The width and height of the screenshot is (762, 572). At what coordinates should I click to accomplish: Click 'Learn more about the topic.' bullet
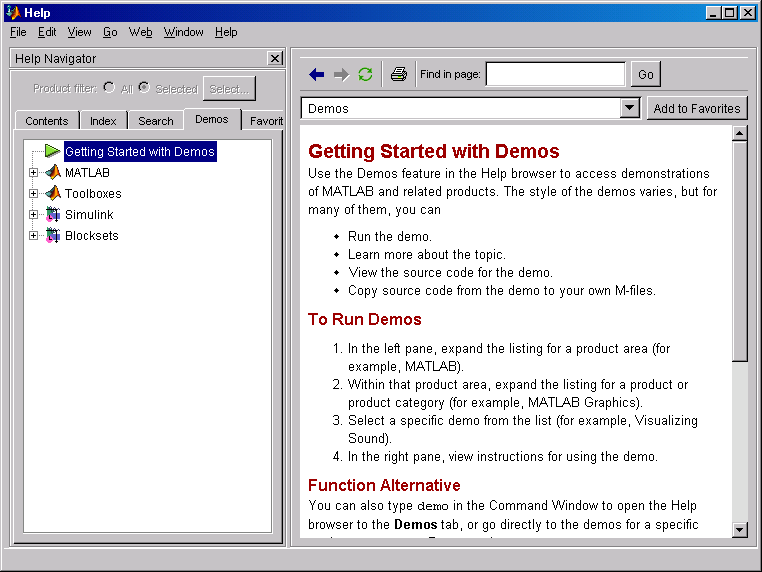[x=427, y=254]
